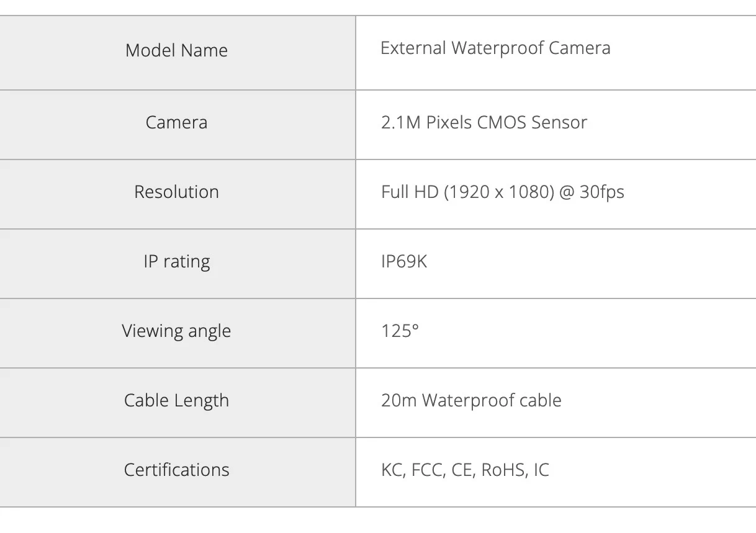Click the FCC certification text
The image size is (756, 533).
(428, 470)
